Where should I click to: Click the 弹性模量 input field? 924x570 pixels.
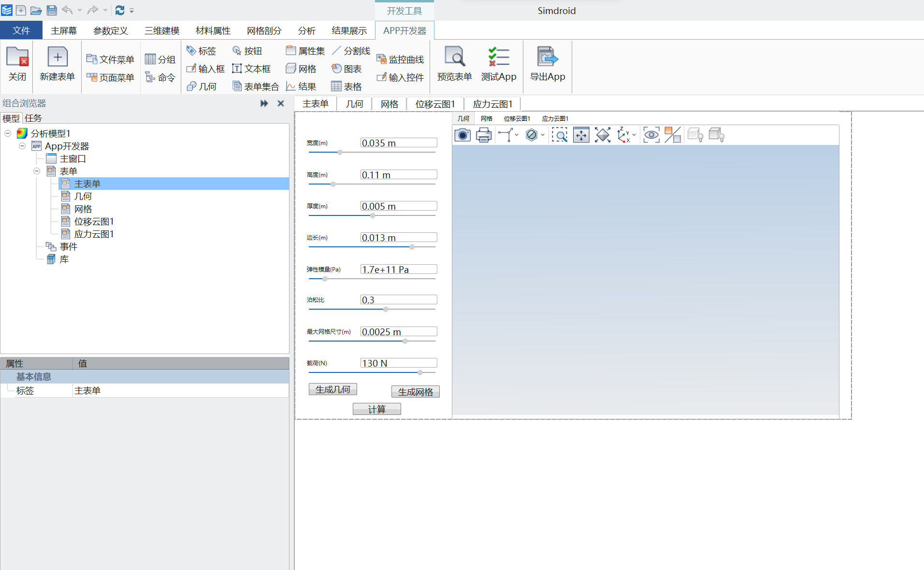coord(399,269)
